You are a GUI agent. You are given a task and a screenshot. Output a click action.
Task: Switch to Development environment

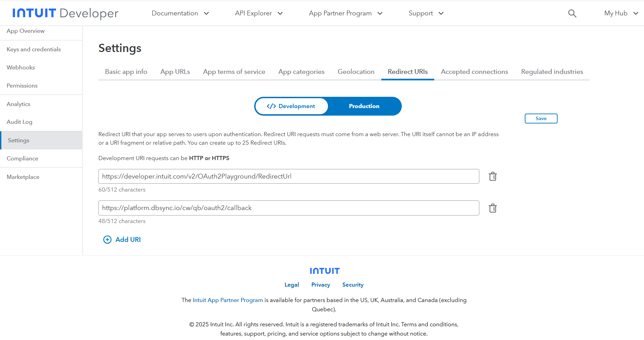tap(291, 106)
